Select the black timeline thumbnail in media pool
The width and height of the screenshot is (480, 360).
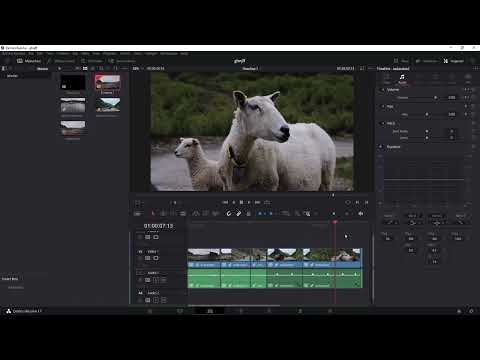click(x=73, y=82)
